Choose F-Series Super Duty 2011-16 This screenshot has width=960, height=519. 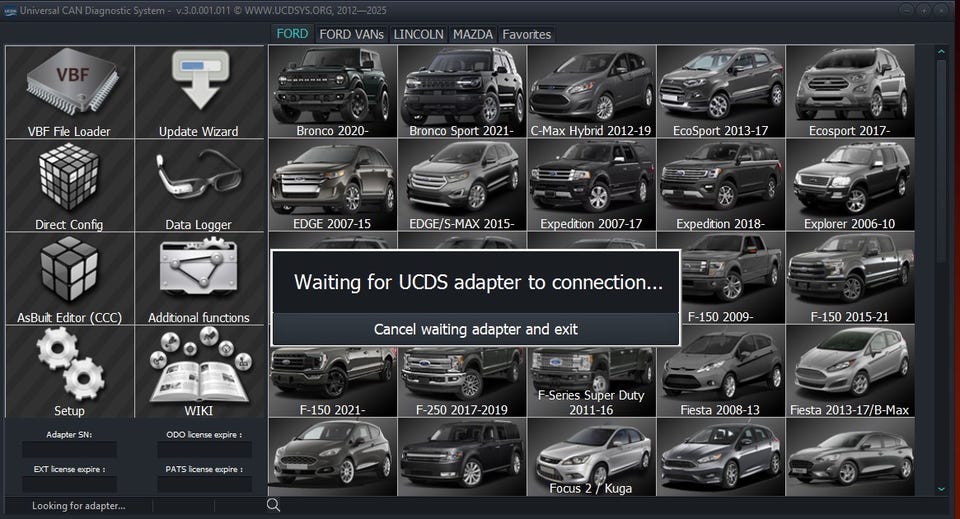(591, 383)
